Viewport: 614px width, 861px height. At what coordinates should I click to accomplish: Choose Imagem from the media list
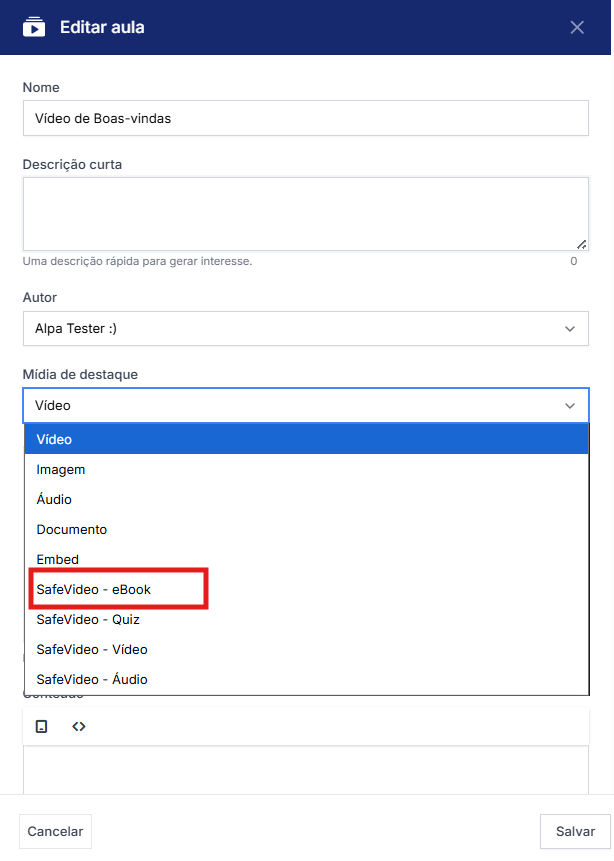[x=305, y=469]
